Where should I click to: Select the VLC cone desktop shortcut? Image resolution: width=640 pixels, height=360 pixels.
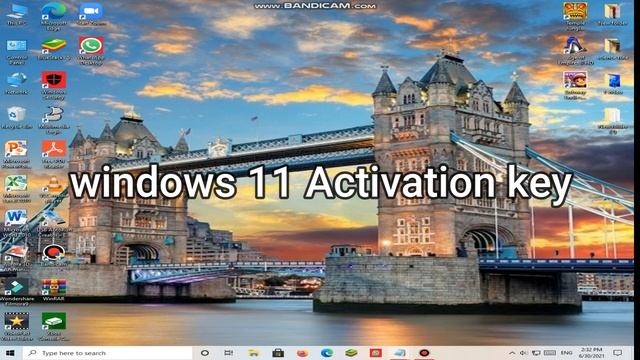(54, 188)
